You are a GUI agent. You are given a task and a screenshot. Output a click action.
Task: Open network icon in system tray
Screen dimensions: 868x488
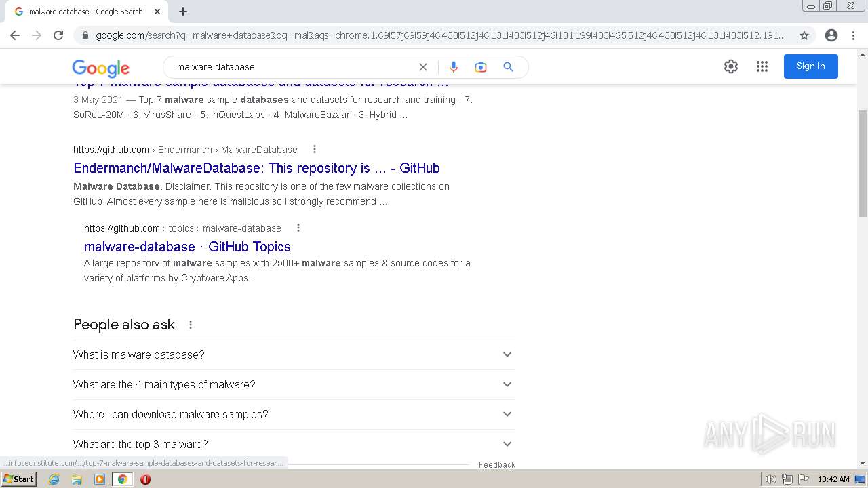point(787,479)
